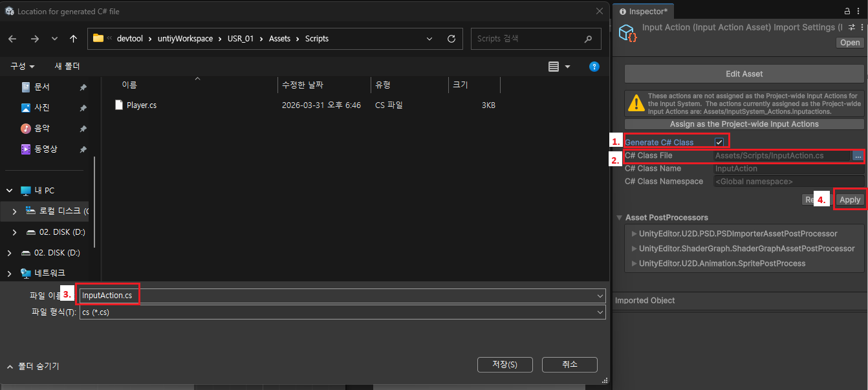Click the pin icon beside 문서
Screen dimensions: 868x390
click(x=83, y=87)
